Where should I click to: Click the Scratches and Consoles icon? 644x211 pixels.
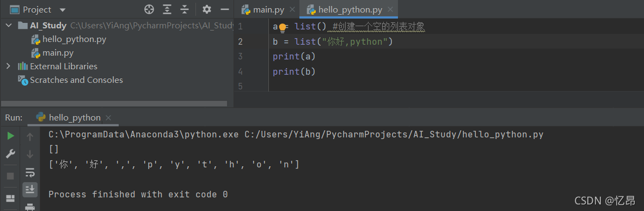(23, 80)
